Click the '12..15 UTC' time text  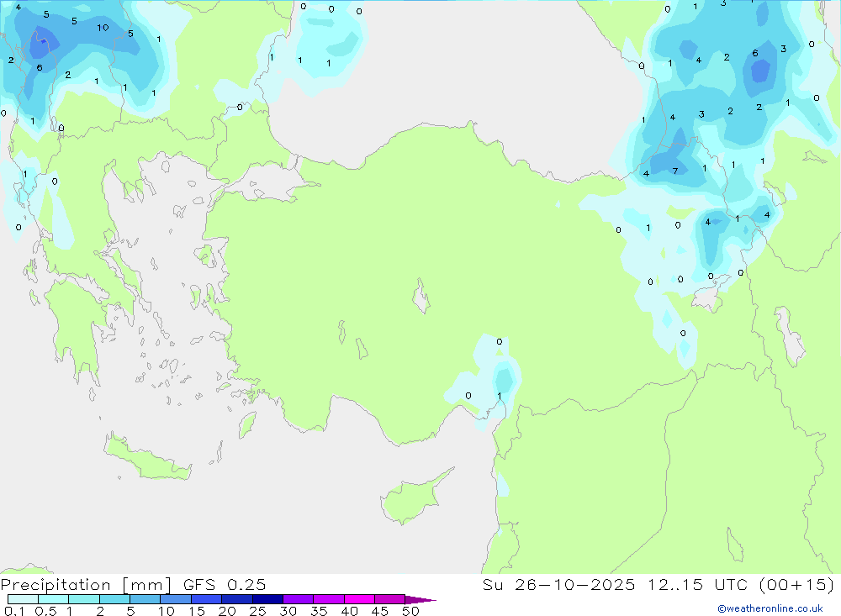pos(697,584)
